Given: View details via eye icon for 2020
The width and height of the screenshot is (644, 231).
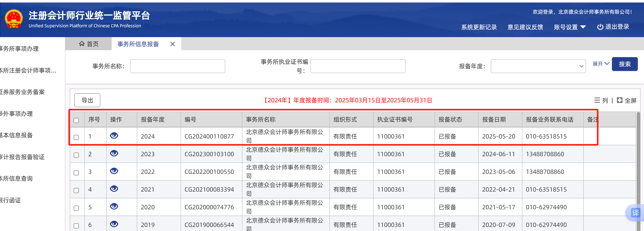Looking at the screenshot, I should (x=114, y=206).
